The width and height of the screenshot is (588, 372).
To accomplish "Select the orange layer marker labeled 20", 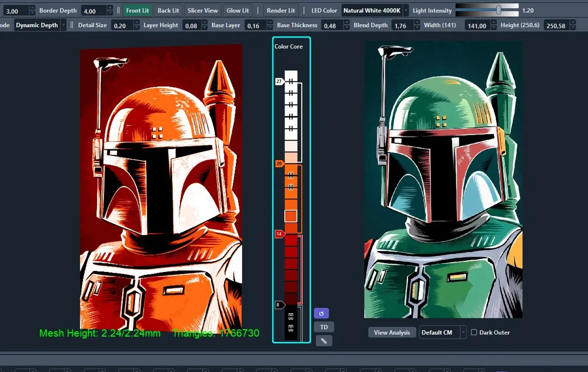I will (x=279, y=164).
